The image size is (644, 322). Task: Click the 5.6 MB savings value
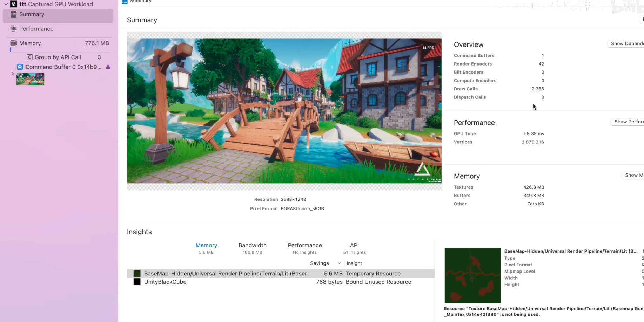[x=333, y=274]
